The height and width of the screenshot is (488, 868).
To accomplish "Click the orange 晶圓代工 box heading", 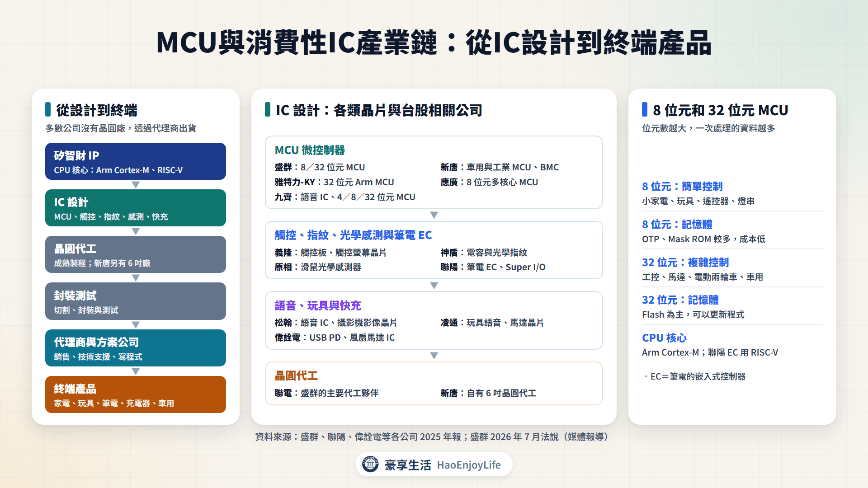I will pos(296,375).
